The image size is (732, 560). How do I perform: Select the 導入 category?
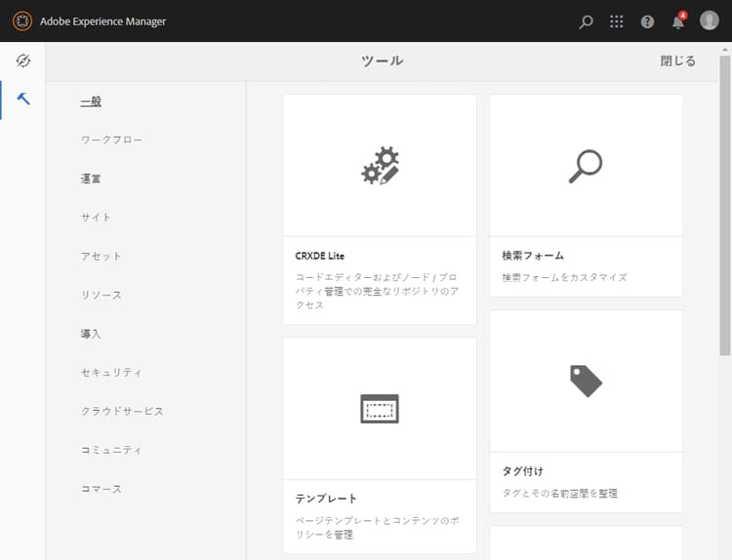(91, 334)
